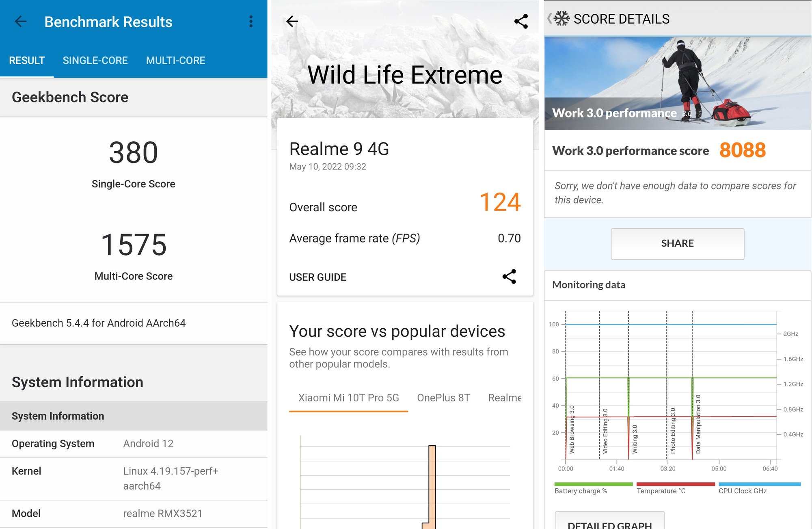Click the SHARE button on PCMark
Image resolution: width=812 pixels, height=529 pixels.
[x=678, y=243]
